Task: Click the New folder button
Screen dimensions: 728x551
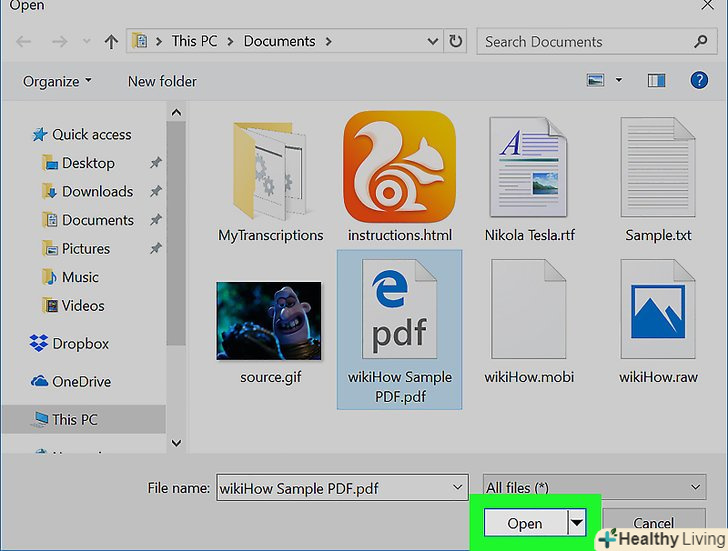Action: tap(162, 81)
